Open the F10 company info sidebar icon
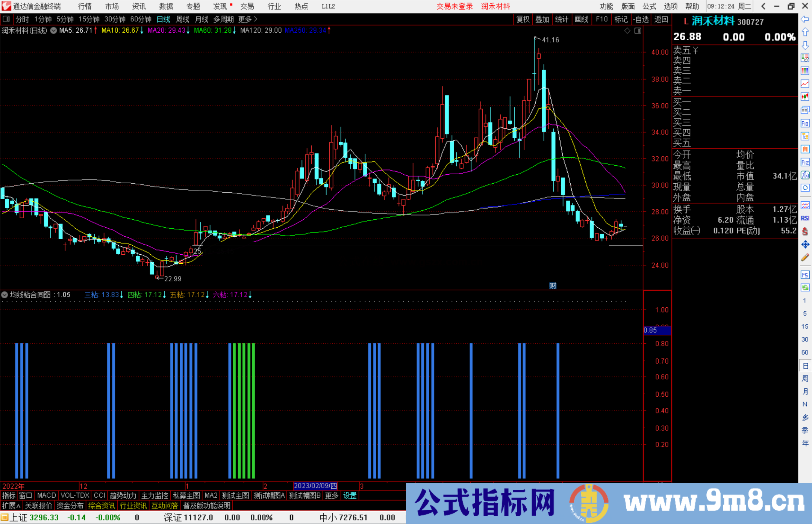The image size is (812, 524). (805, 123)
